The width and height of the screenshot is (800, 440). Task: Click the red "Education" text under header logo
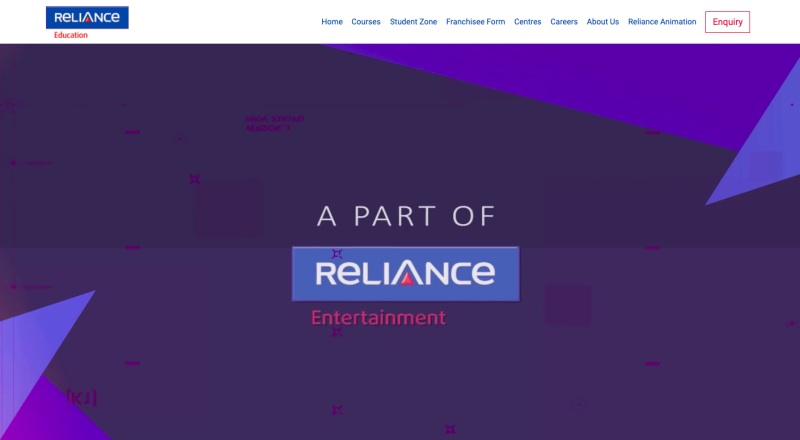click(71, 36)
